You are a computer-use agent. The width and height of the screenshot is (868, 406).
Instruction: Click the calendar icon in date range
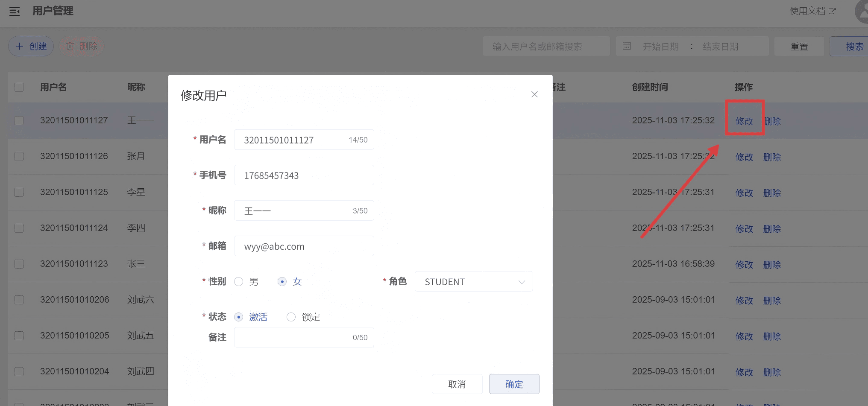[x=627, y=46]
